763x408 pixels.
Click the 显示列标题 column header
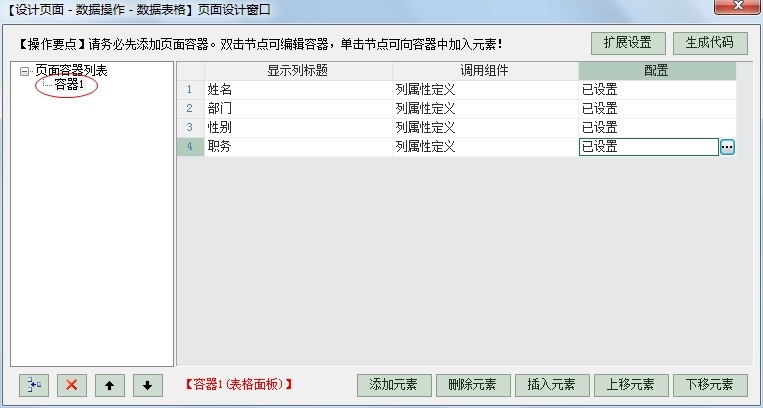[298, 71]
